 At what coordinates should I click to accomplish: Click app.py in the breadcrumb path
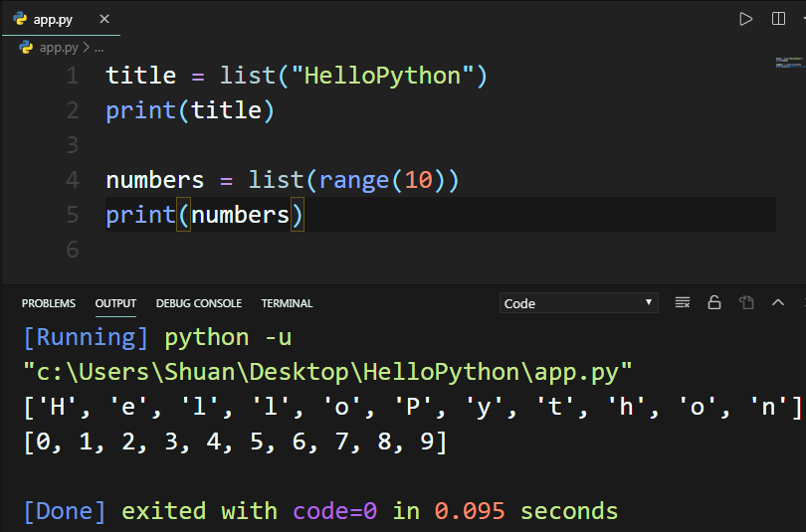[x=58, y=47]
